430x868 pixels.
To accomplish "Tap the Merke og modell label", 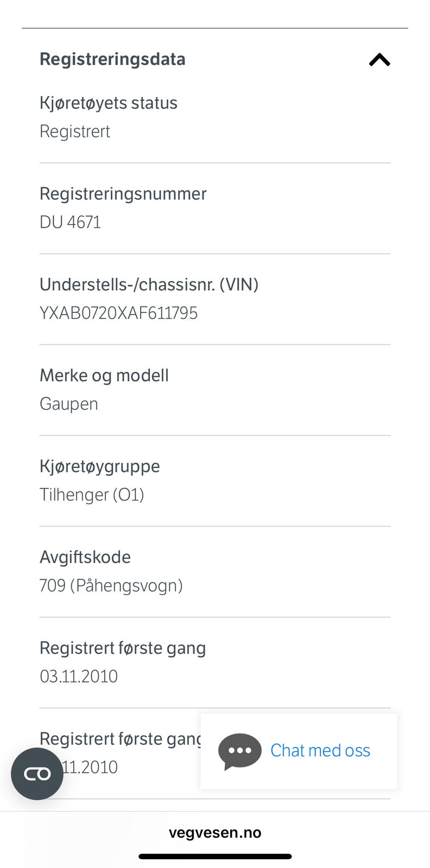I will (x=104, y=375).
